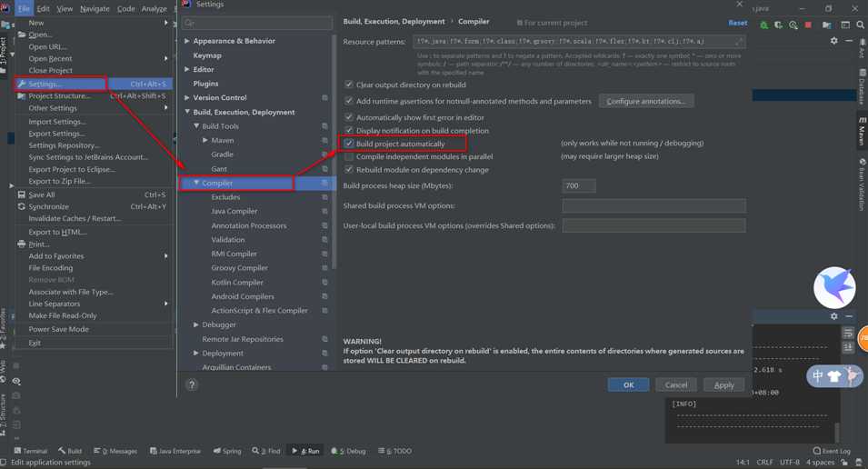
Task: Choose Synchronize from File menu
Action: [93, 206]
